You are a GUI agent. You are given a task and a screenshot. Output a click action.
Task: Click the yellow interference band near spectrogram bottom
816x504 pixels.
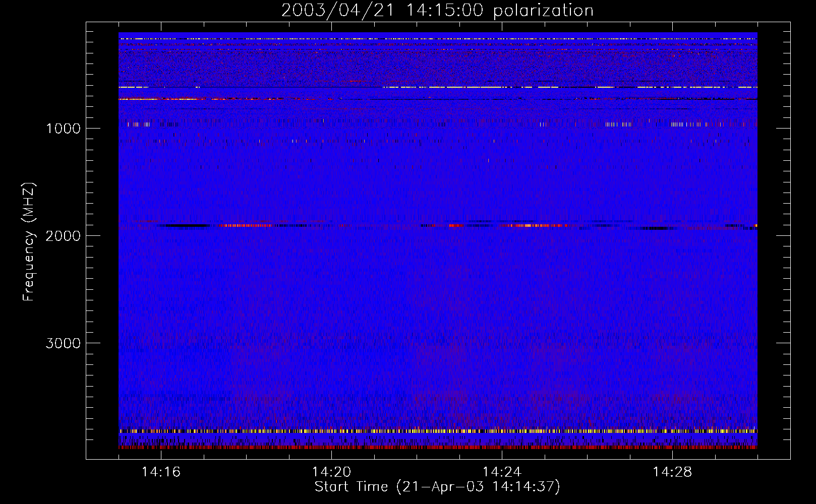click(438, 431)
